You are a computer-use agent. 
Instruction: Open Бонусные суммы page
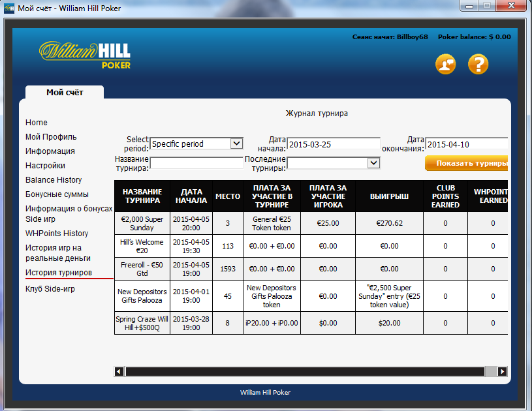[57, 194]
